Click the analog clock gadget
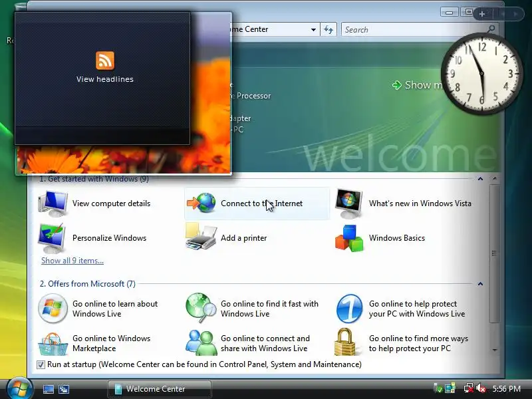This screenshot has width=532, height=399. coord(481,74)
